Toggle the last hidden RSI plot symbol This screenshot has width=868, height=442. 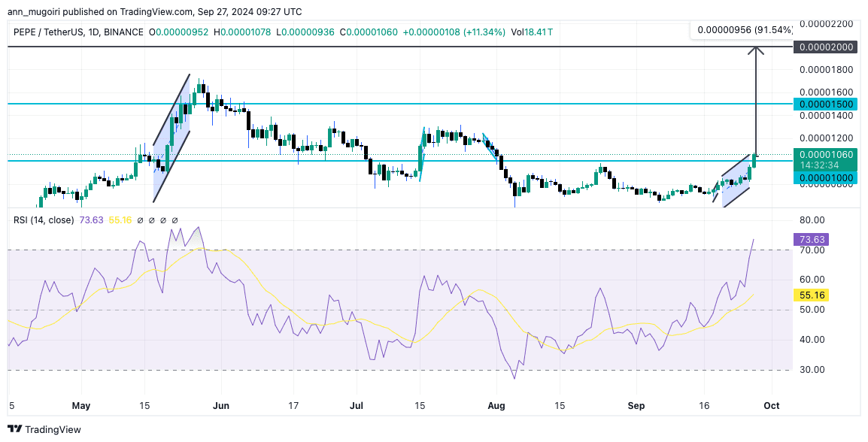point(175,220)
